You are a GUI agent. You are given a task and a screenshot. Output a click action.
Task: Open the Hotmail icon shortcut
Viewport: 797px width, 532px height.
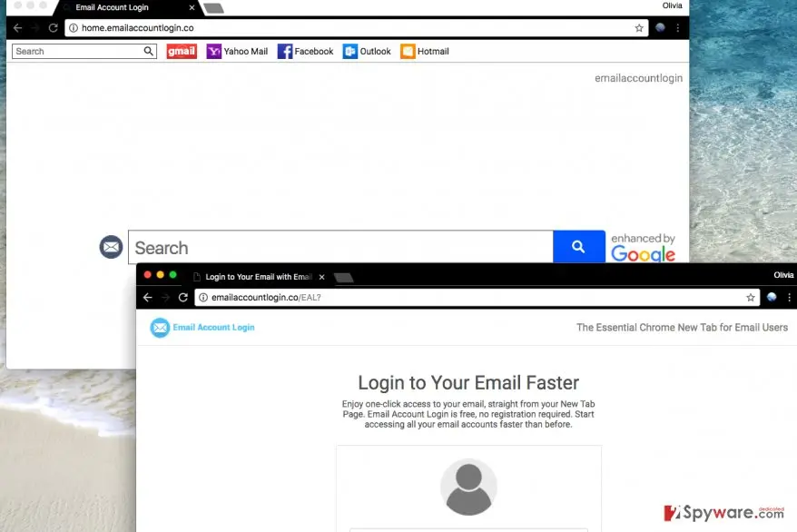pyautogui.click(x=408, y=52)
